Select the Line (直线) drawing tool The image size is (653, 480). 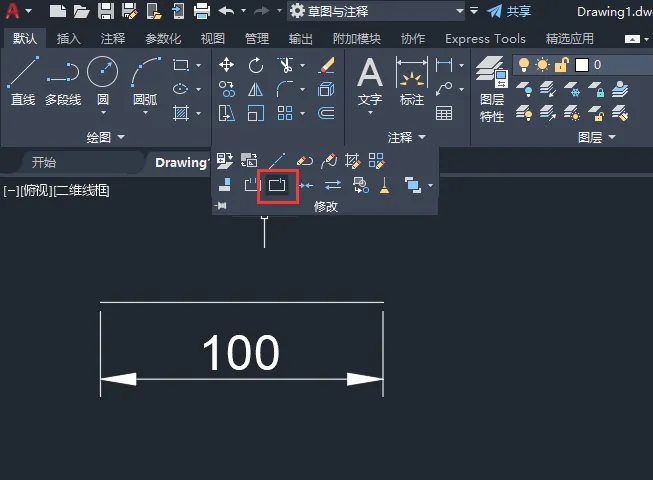(23, 82)
